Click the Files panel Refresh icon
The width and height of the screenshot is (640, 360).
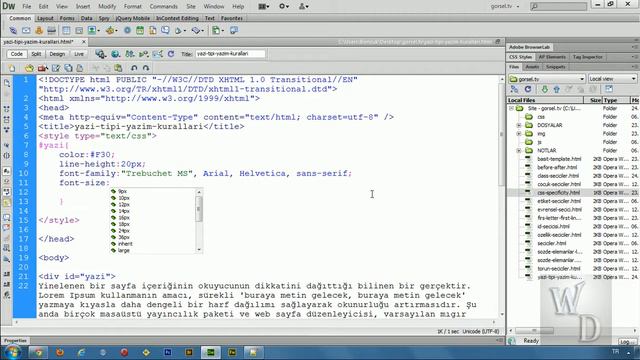[528, 89]
